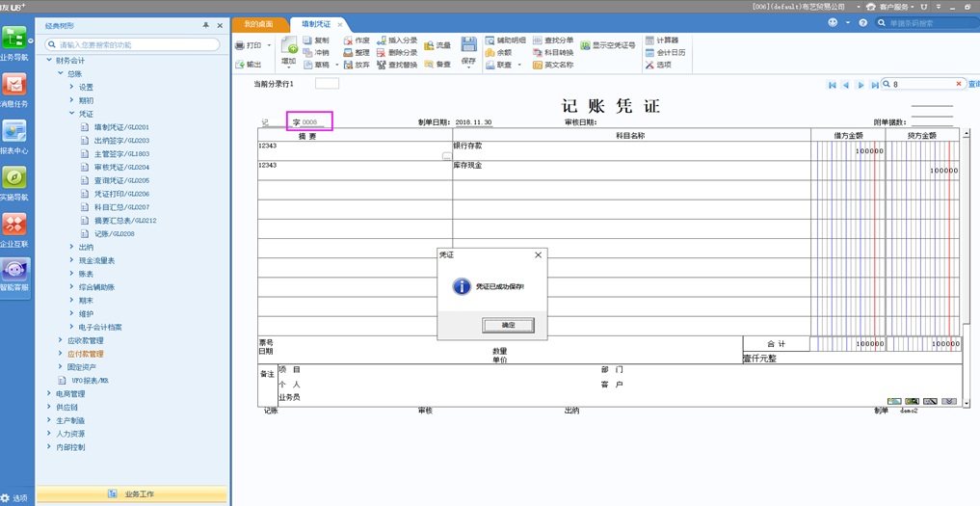This screenshot has width=980, height=506.
Task: Click 查找替换 find and replace icon
Action: [x=382, y=65]
